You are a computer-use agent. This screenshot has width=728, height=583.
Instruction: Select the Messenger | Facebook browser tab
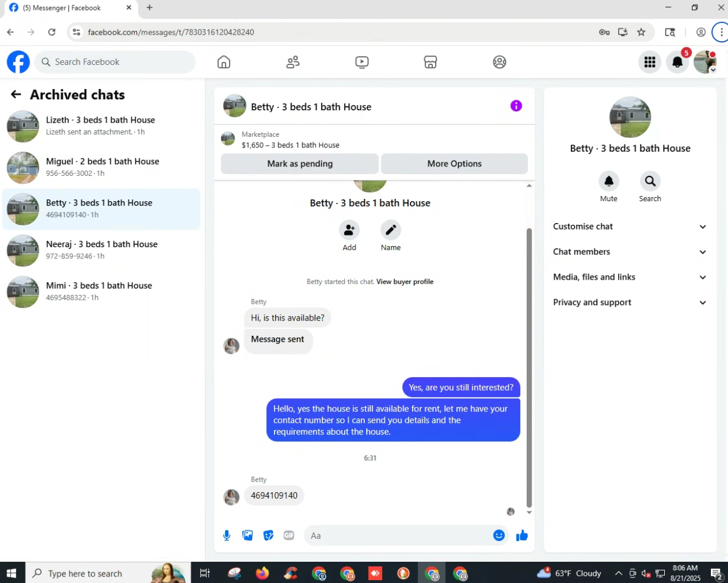(x=70, y=8)
